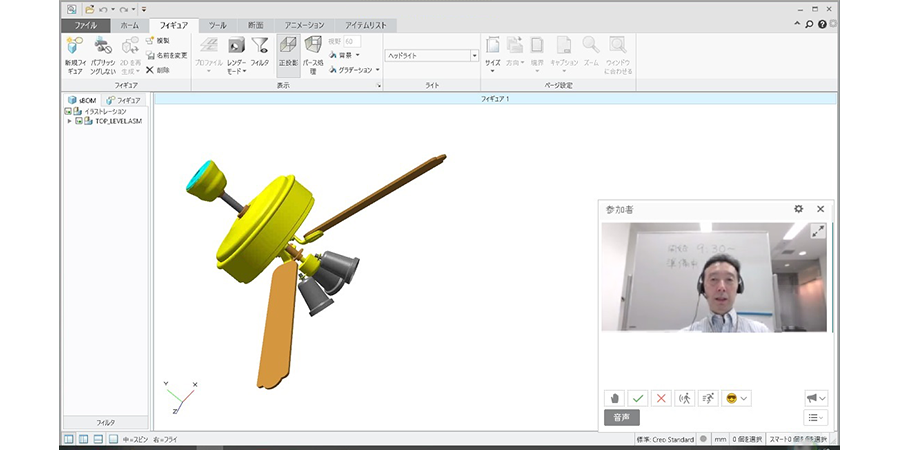
Task: Click 名前を変更 rename button
Action: pyautogui.click(x=166, y=55)
